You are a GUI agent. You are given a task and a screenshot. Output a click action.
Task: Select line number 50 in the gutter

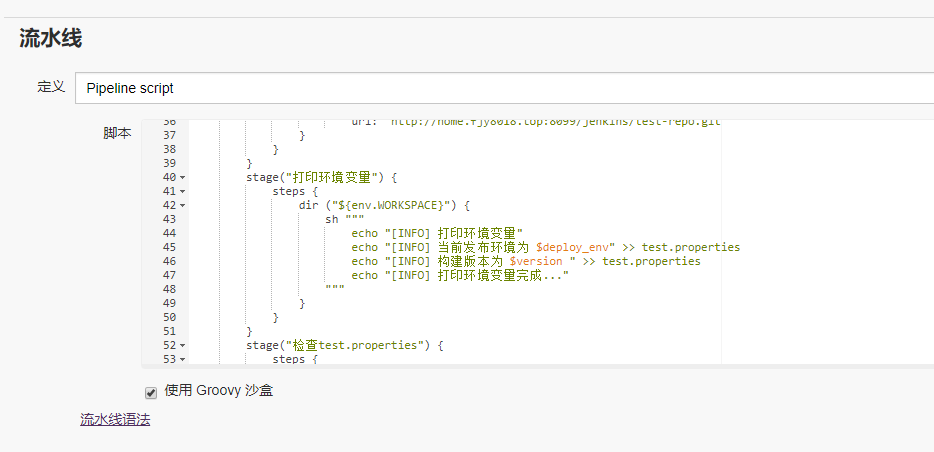[x=168, y=317]
